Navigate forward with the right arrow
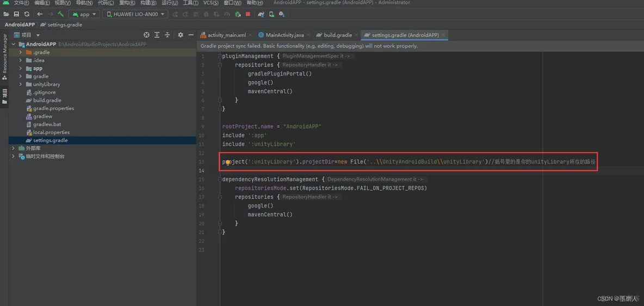Screen dimensions: 644x306 click(x=50, y=14)
